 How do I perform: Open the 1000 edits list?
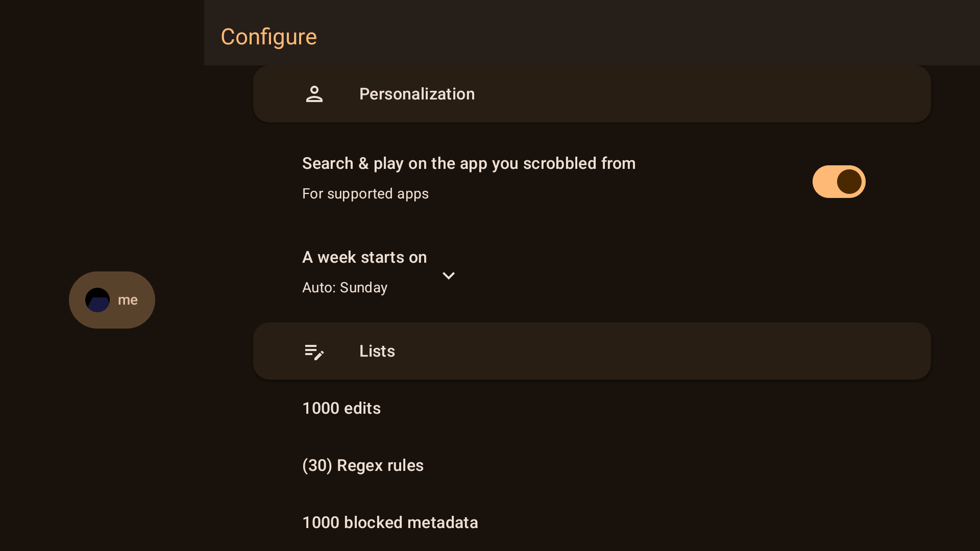341,409
